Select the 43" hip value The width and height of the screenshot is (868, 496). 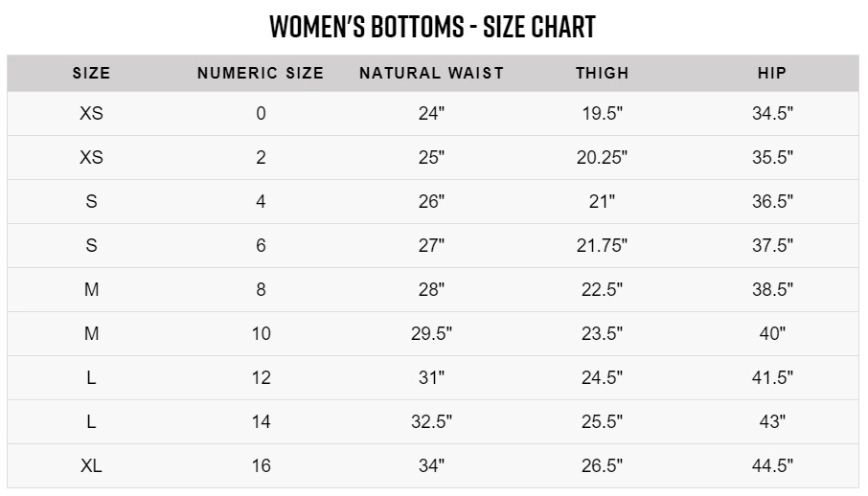pos(771,422)
